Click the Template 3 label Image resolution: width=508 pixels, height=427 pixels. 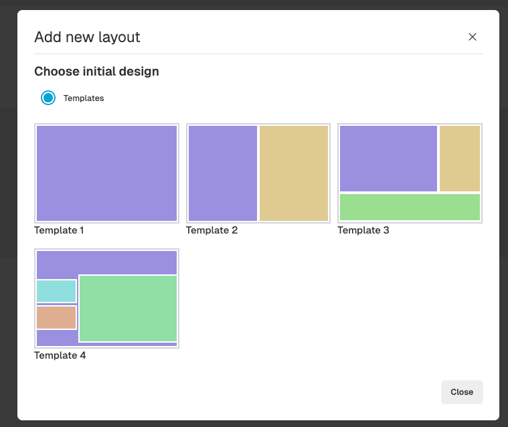click(363, 230)
